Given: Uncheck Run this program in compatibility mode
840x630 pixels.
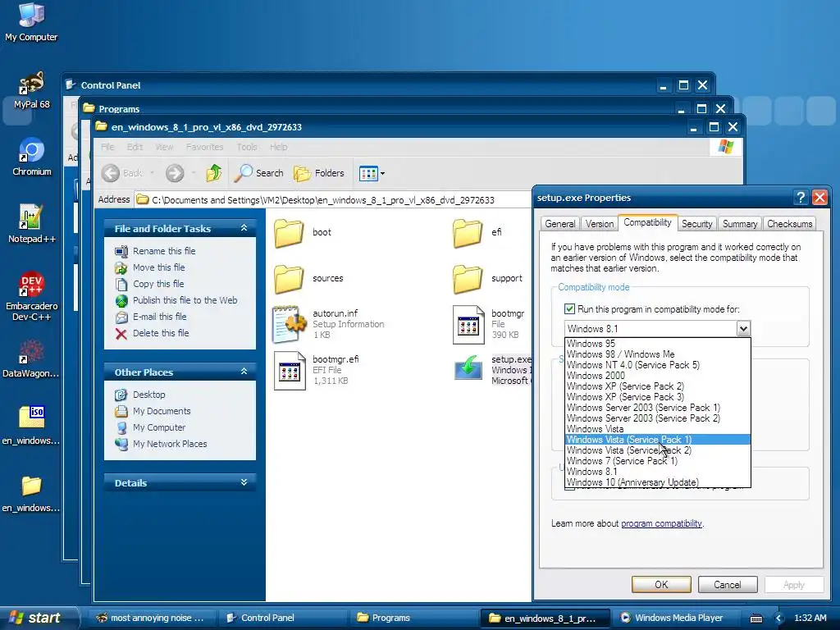Looking at the screenshot, I should (x=569, y=309).
